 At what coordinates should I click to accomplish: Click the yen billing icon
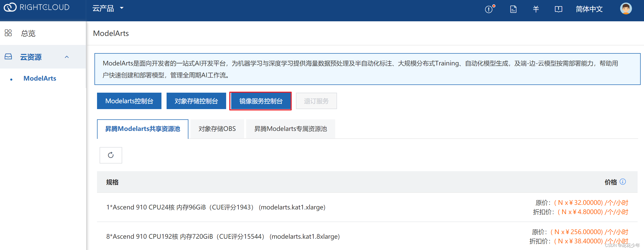(536, 9)
